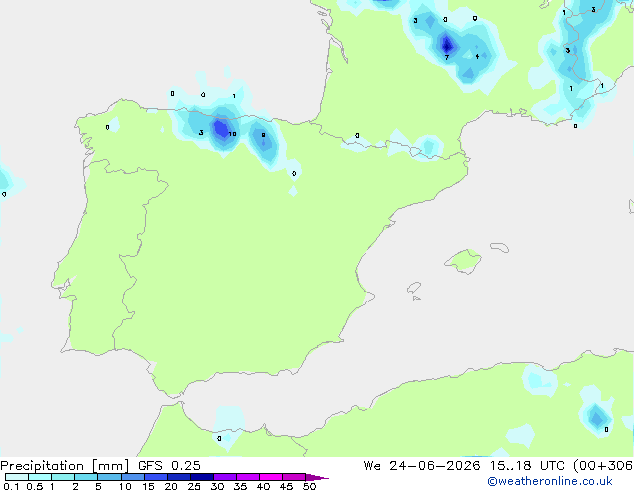
Task: Click the 30–35 mm violet legend swatch
Action: point(225,477)
